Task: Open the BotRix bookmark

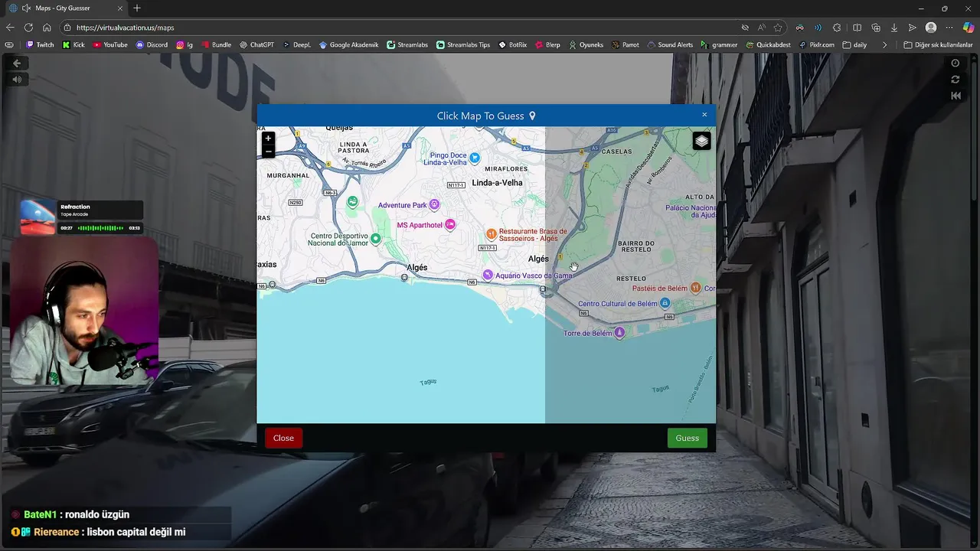Action: point(512,44)
